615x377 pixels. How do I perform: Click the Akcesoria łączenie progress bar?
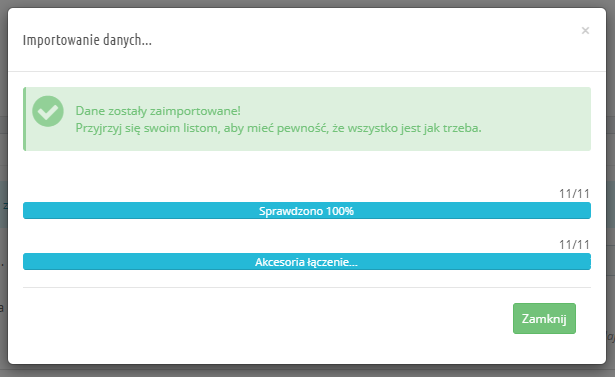(307, 262)
